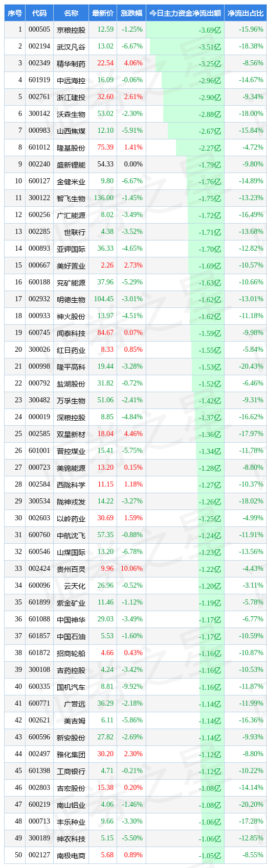
Task: Select stock name 世联行
Action: point(75,232)
